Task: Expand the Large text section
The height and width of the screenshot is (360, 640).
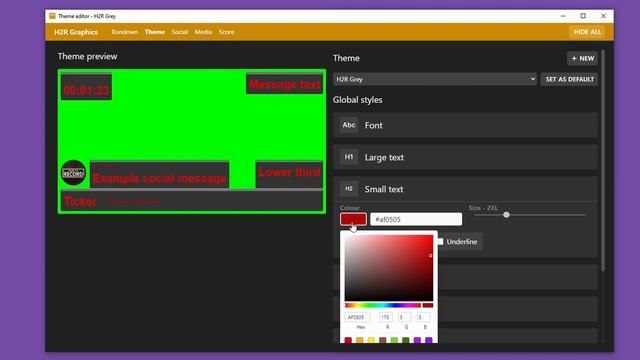Action: point(465,157)
